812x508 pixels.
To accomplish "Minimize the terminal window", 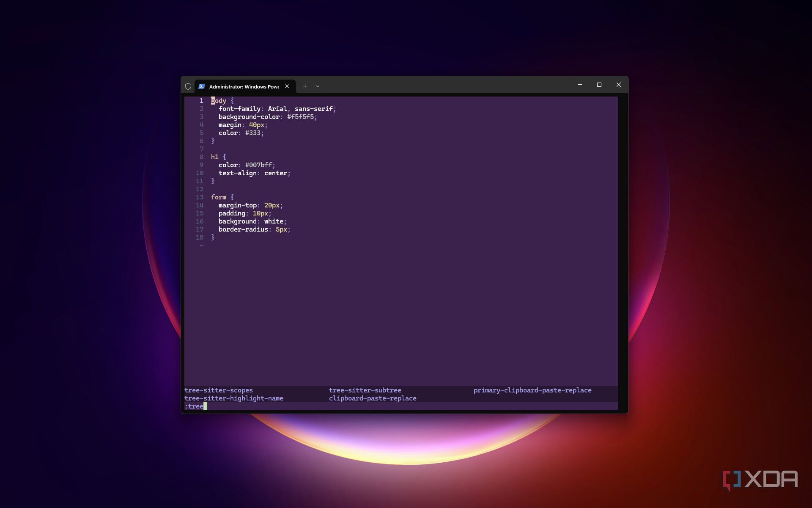I will [x=580, y=85].
